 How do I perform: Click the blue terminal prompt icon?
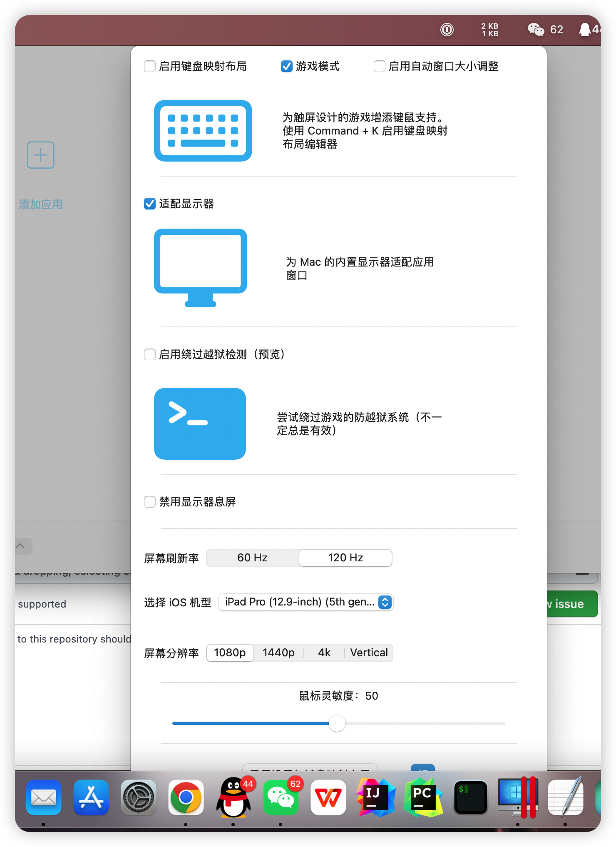(x=200, y=424)
